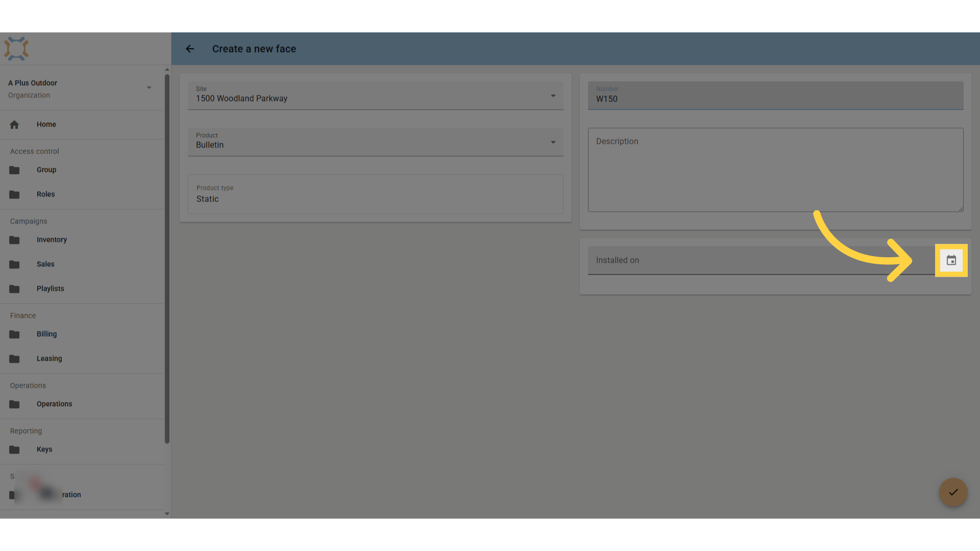This screenshot has width=980, height=551.
Task: Open Roles in sidebar
Action: tap(82, 194)
